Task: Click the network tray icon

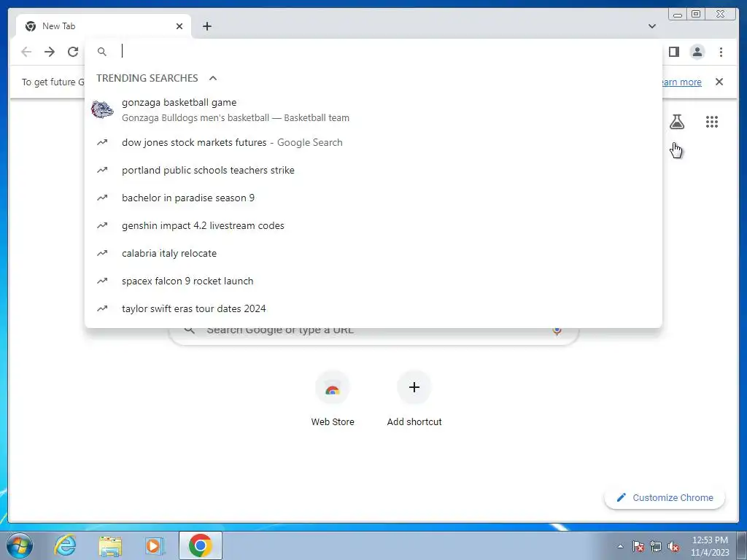Action: point(656,546)
